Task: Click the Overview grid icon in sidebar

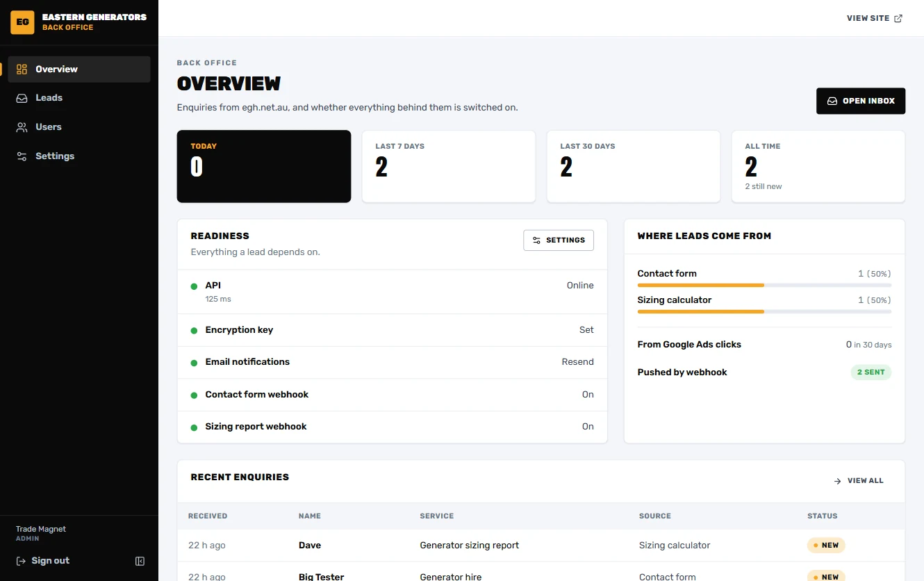Action: click(x=22, y=69)
